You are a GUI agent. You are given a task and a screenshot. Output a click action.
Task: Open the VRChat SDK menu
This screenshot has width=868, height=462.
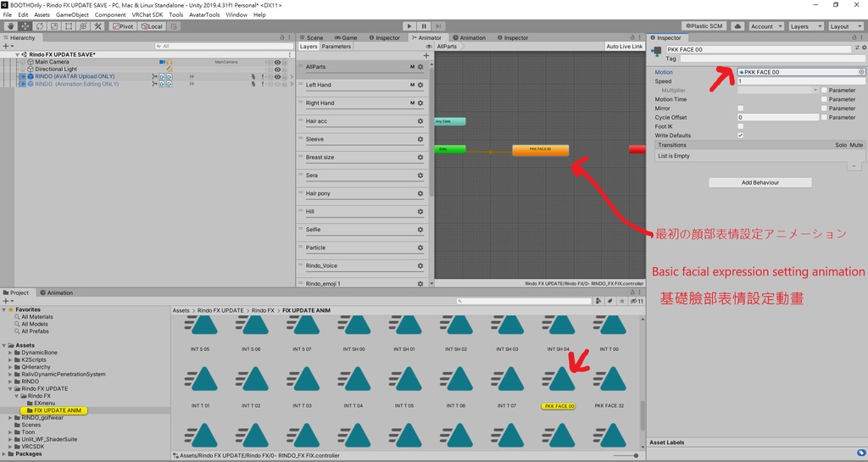click(147, 15)
